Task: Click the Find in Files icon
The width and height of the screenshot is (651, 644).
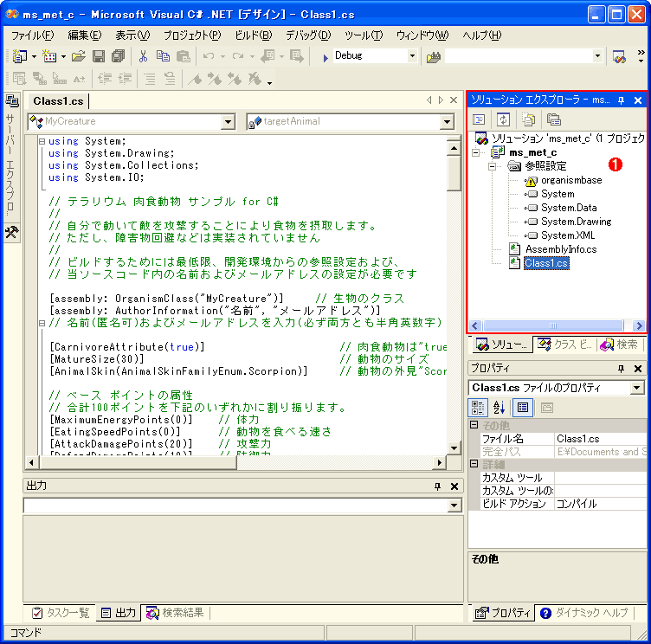Action: (433, 56)
